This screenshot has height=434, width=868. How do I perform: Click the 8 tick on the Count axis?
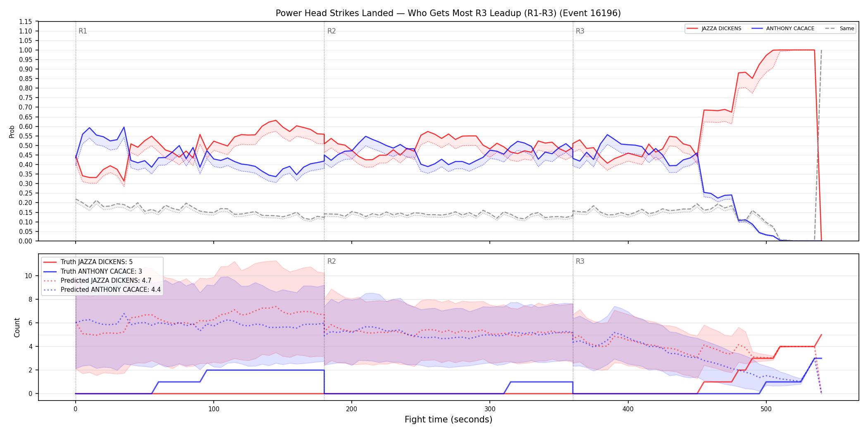pyautogui.click(x=30, y=299)
